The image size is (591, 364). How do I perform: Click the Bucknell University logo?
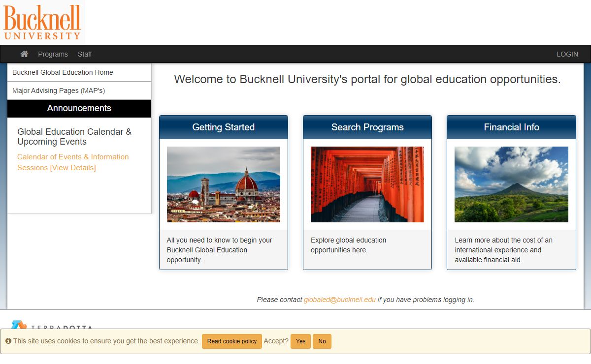pos(42,22)
